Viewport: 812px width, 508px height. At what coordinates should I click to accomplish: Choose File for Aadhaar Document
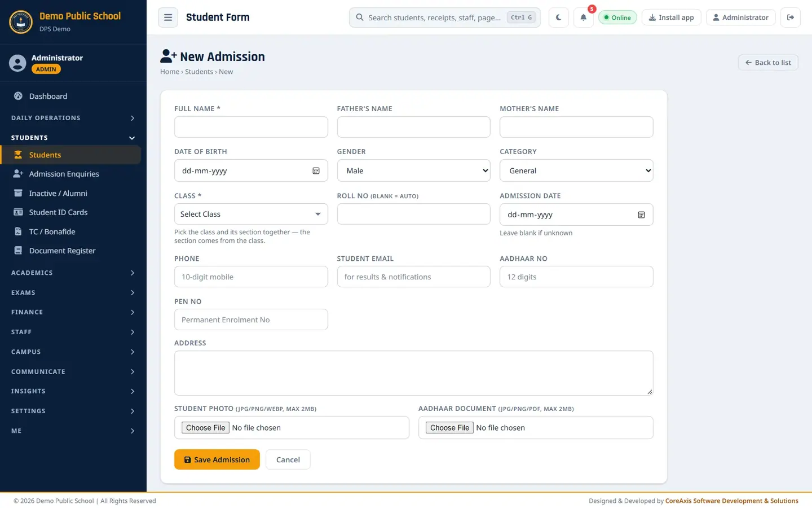tap(449, 428)
